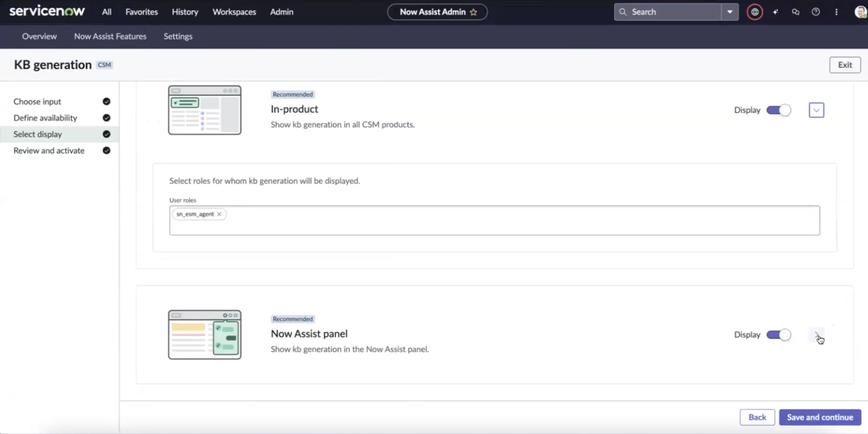Click the KB generation page heading
868x434 pixels.
coord(53,65)
